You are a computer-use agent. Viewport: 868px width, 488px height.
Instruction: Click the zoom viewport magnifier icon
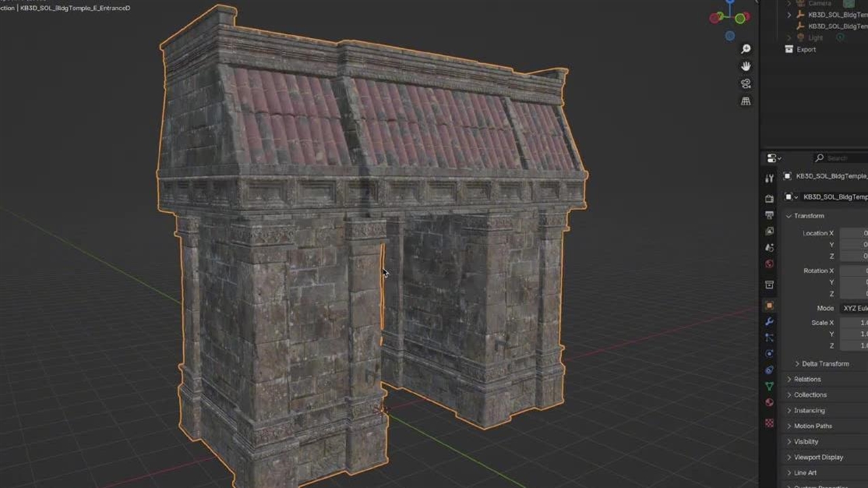(x=746, y=49)
